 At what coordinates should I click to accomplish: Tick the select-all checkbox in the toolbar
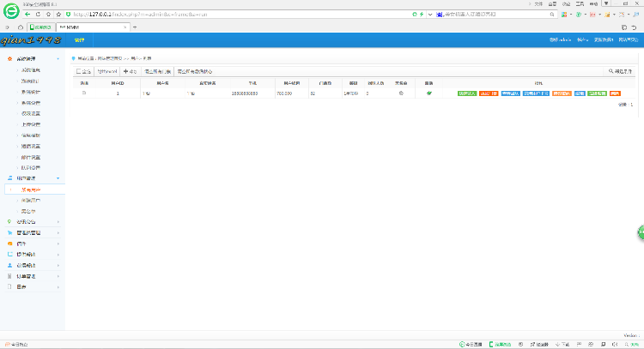pos(78,71)
